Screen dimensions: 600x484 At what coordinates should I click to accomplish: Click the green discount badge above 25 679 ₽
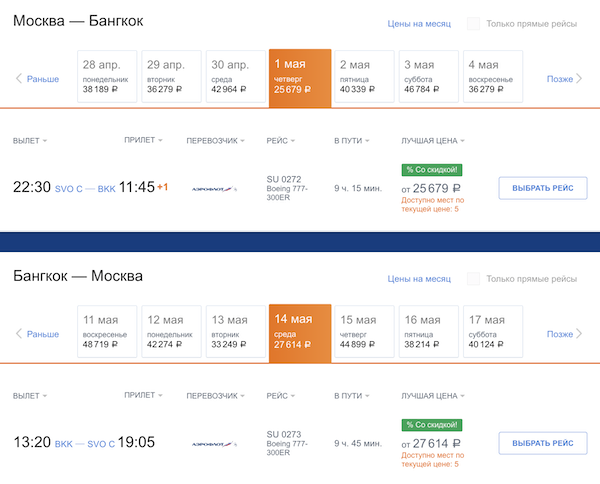431,170
